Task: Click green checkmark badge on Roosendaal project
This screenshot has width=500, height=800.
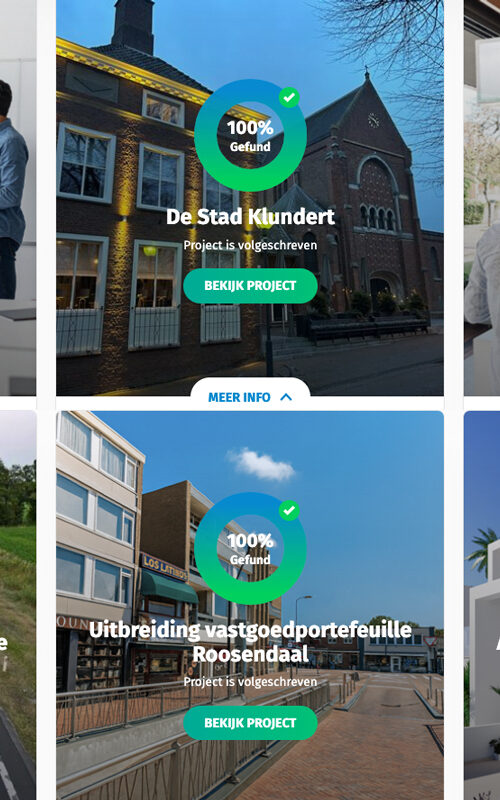Action: (289, 510)
